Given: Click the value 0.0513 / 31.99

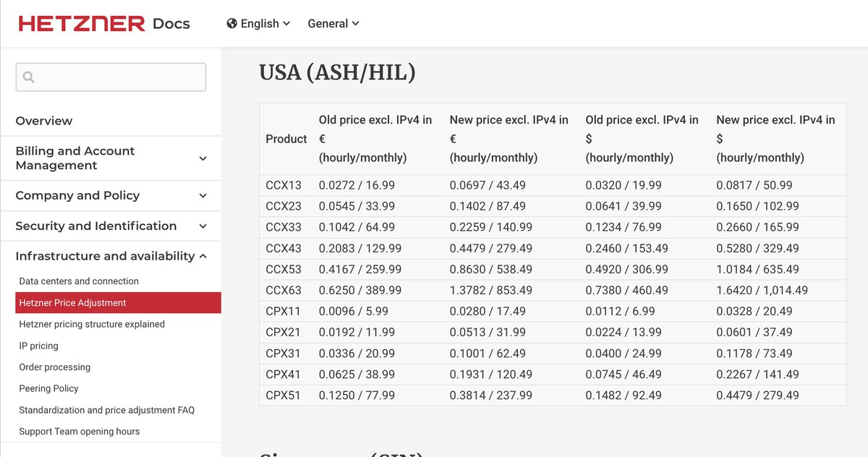Looking at the screenshot, I should [488, 332].
